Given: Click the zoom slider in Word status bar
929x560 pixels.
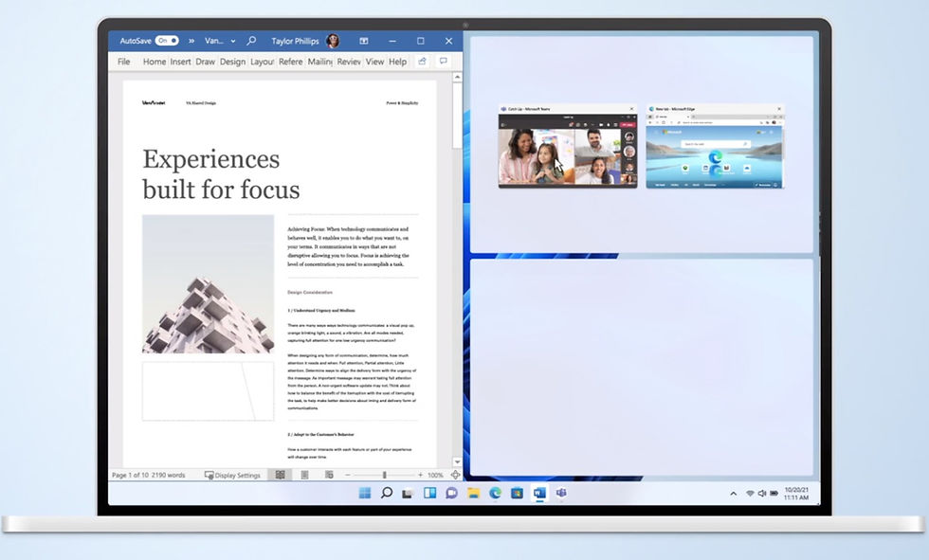Looking at the screenshot, I should (384, 475).
